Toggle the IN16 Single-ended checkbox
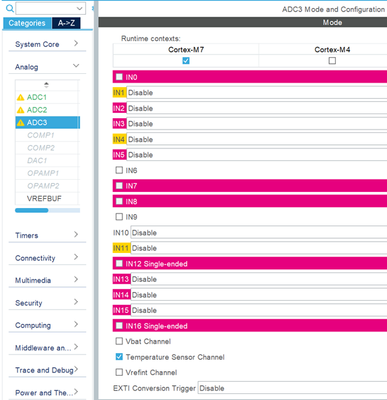The width and height of the screenshot is (387, 400). point(119,326)
